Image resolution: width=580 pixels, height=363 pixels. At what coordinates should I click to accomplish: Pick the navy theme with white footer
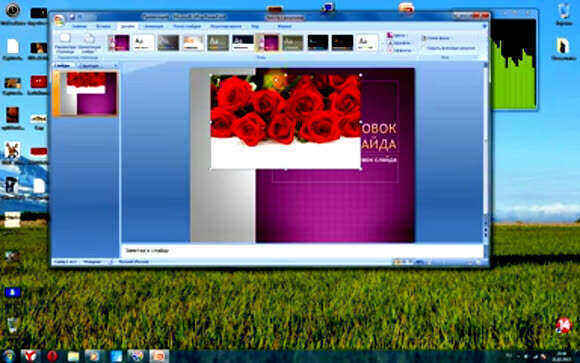click(243, 43)
